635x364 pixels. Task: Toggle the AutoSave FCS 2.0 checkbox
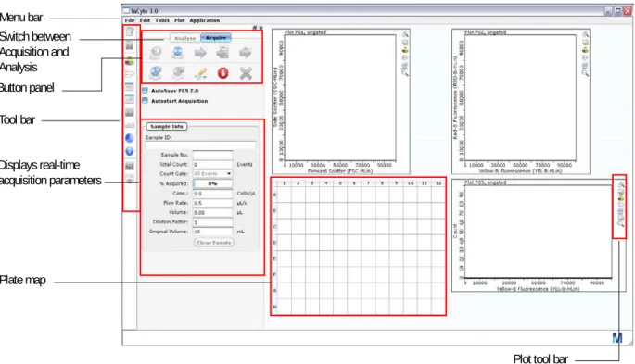(145, 91)
